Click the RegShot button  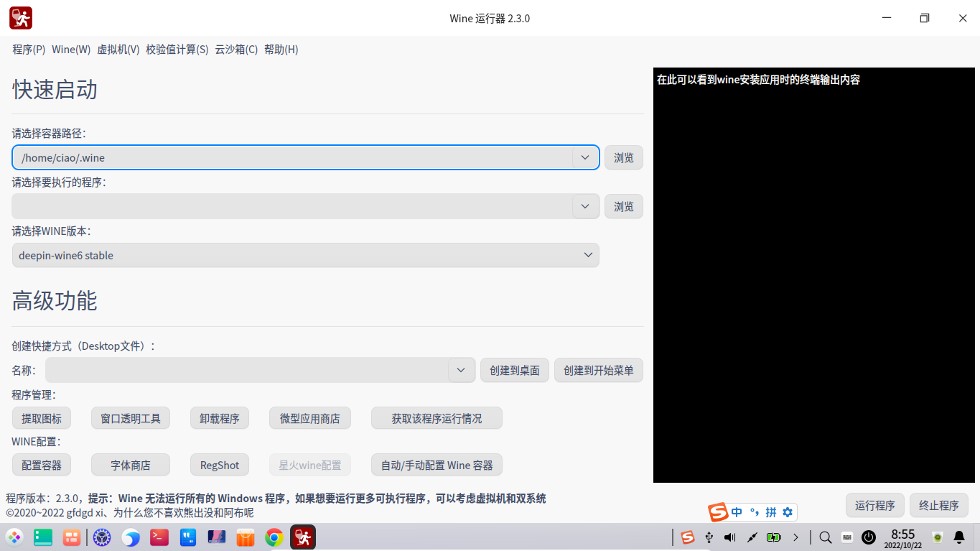pos(219,464)
